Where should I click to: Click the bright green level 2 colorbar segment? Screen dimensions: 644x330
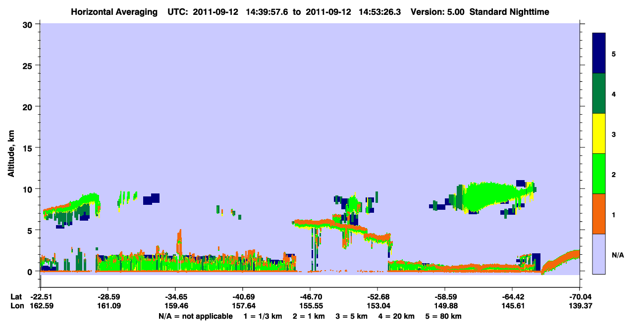(599, 174)
